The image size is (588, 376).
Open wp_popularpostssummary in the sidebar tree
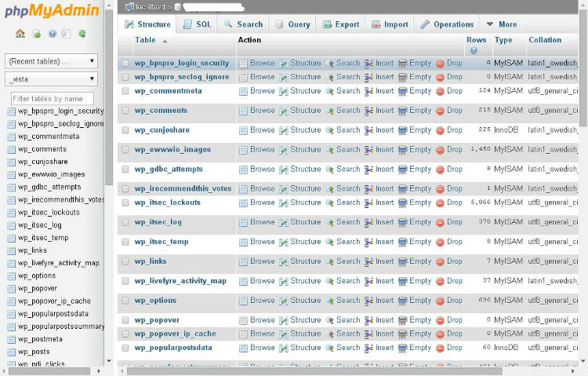[x=61, y=327]
